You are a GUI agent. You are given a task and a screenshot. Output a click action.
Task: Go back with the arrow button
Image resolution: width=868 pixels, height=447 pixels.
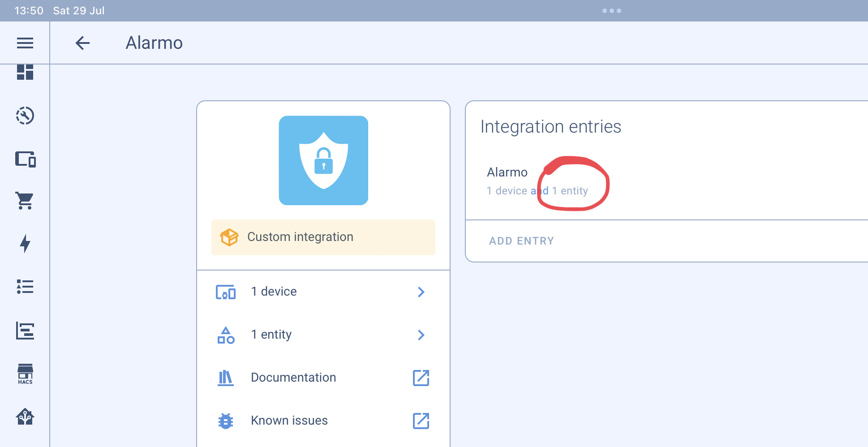[x=82, y=43]
